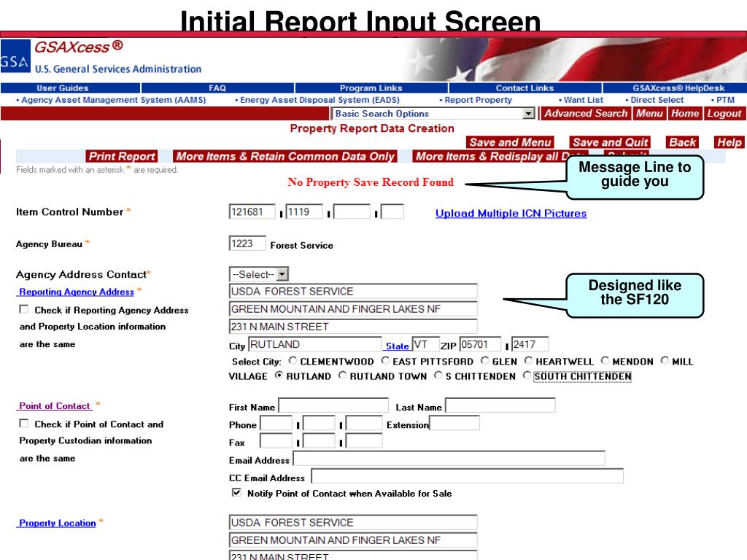Click Save and Menu
Viewport: 747px width, 560px height.
[x=510, y=142]
